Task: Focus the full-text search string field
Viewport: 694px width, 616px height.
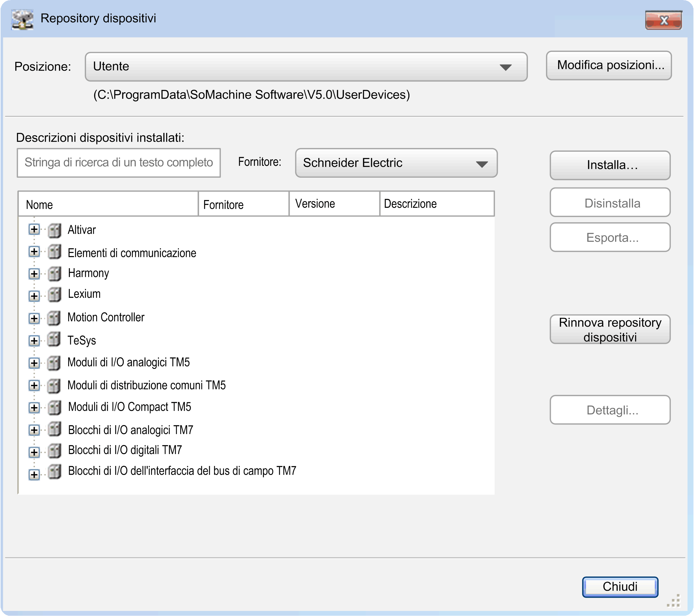Action: click(x=118, y=163)
